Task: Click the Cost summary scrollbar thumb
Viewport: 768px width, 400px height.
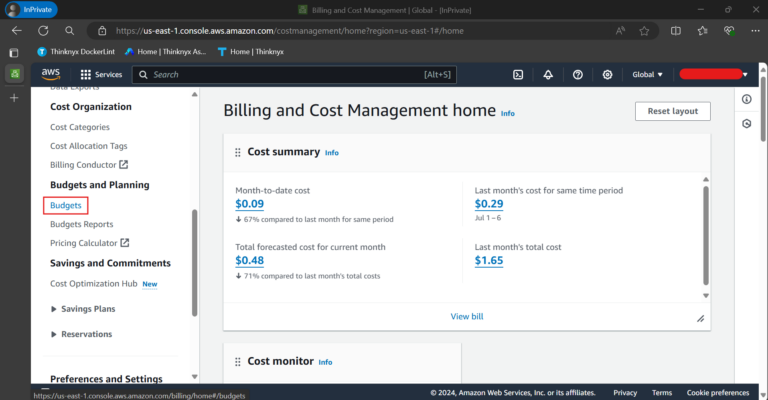Action: tap(706, 235)
